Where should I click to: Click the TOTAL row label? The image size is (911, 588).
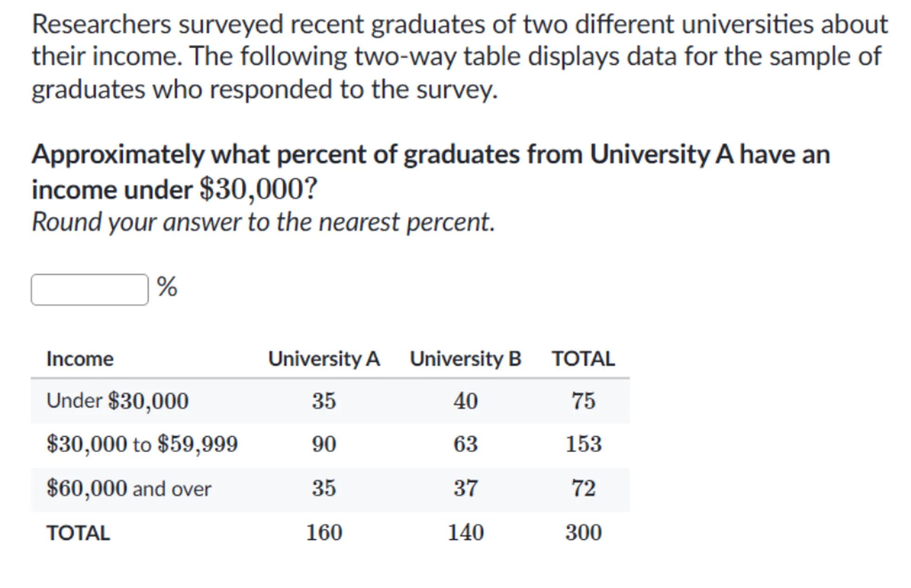pos(78,533)
